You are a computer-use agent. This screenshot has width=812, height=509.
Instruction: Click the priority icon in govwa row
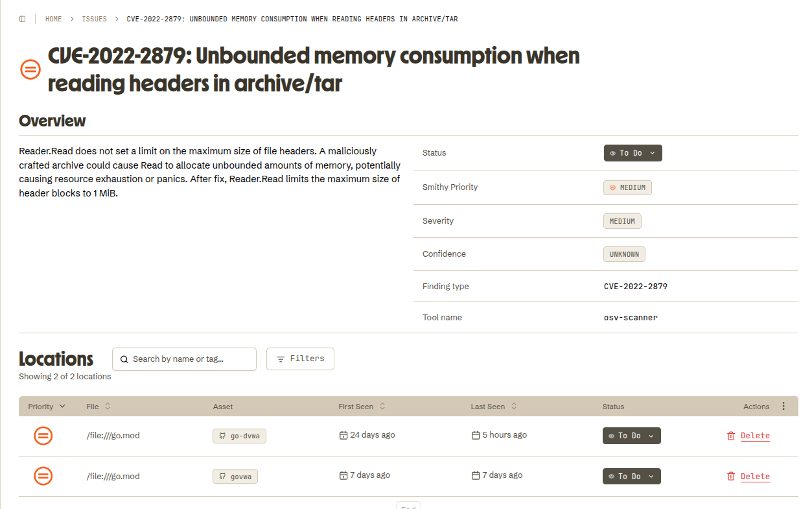pos(43,477)
